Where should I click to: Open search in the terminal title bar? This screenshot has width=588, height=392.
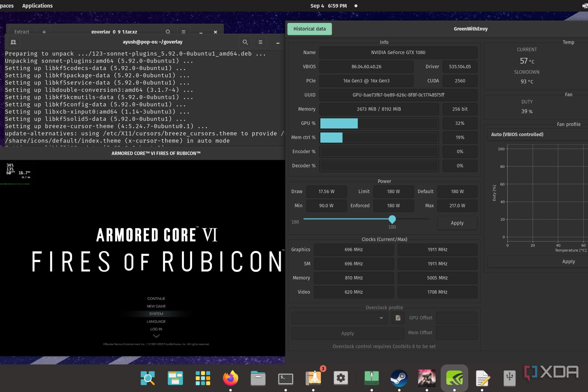[x=245, y=42]
